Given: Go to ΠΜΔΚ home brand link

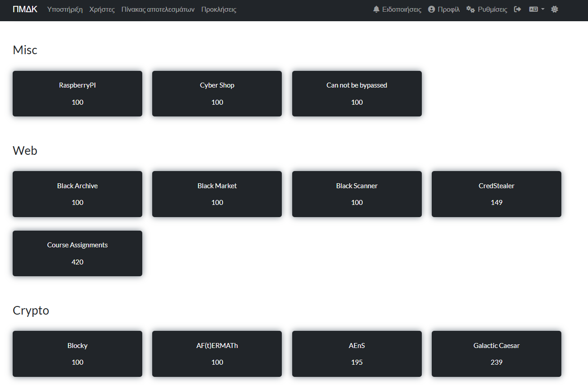Looking at the screenshot, I should point(25,9).
